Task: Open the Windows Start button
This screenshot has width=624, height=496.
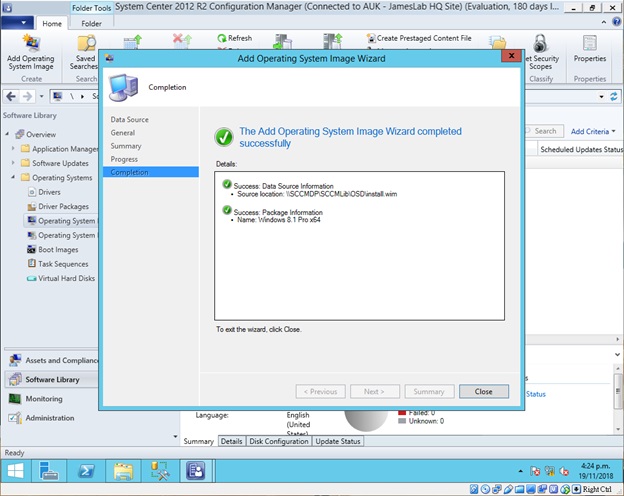Action: [x=16, y=471]
